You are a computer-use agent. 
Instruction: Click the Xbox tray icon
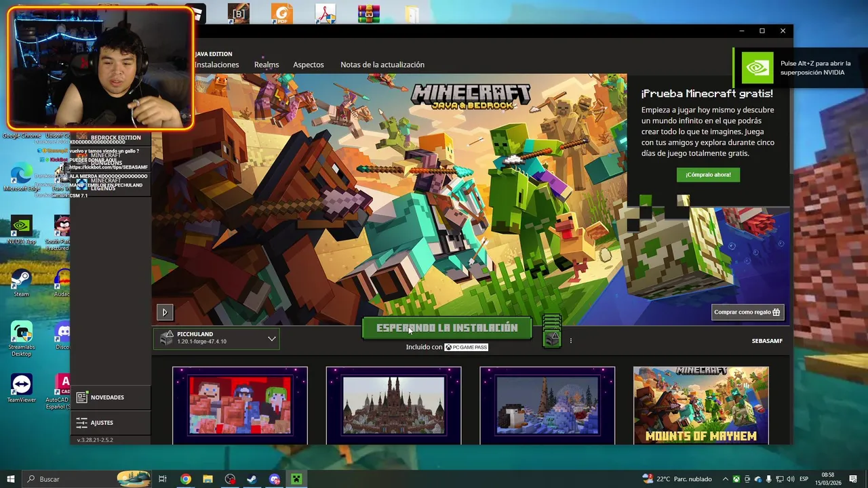[736, 479]
